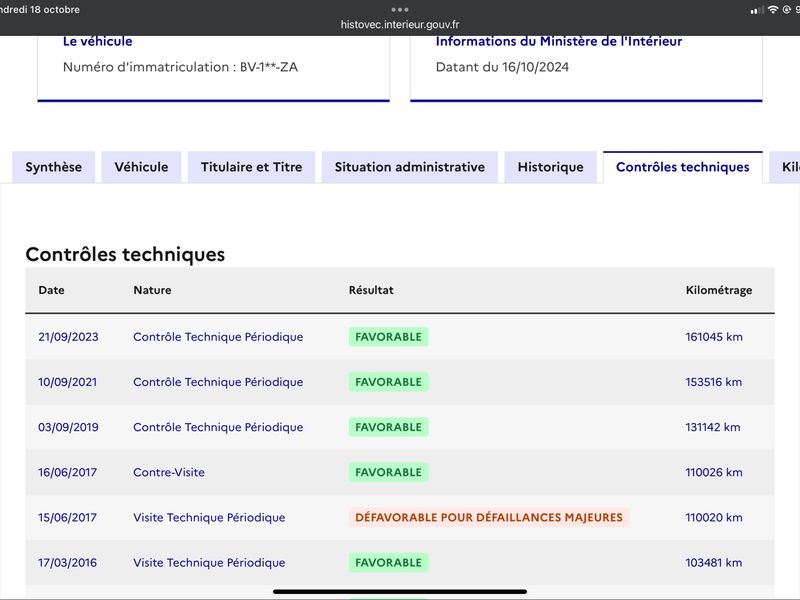This screenshot has height=600, width=800.
Task: Select the date 03/09/2019
Action: [x=68, y=427]
